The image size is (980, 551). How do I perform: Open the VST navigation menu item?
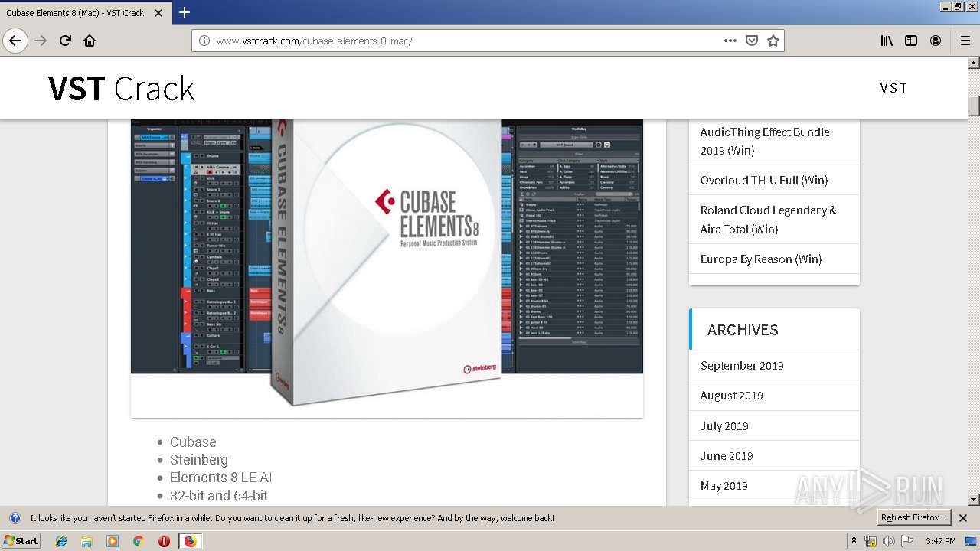tap(893, 88)
